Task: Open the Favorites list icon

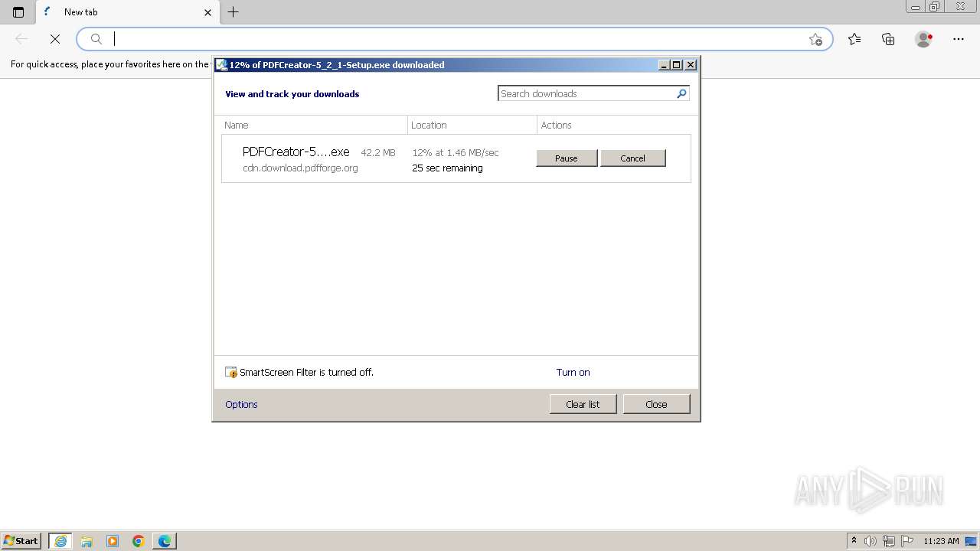Action: click(x=854, y=39)
